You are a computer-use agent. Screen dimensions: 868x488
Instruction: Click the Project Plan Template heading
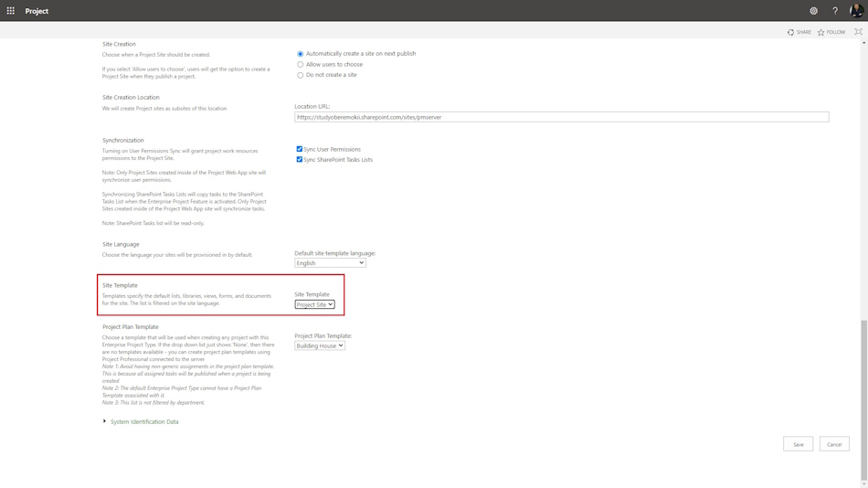[130, 327]
